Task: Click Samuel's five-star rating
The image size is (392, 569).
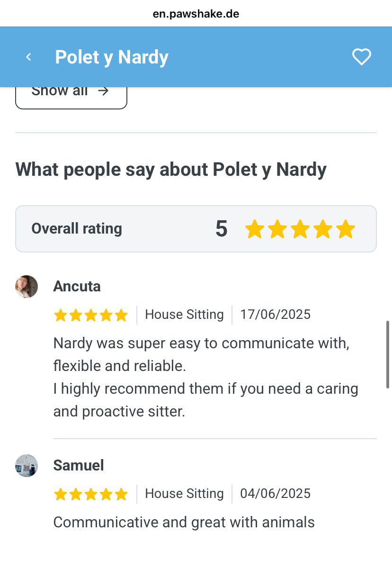Action: tap(90, 494)
